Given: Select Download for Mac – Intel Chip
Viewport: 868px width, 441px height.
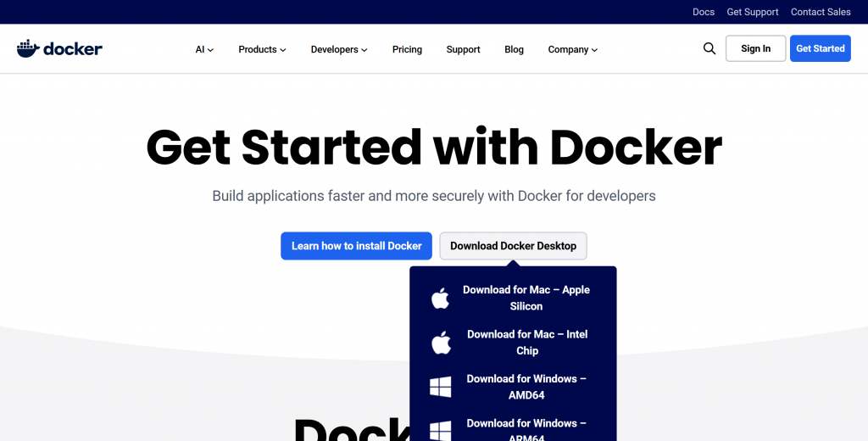Looking at the screenshot, I should (x=513, y=343).
